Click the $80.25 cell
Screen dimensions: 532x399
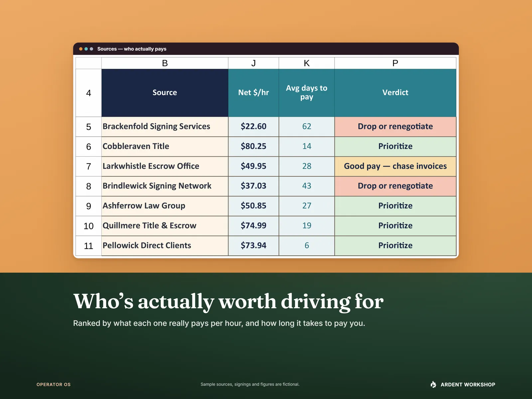point(253,147)
